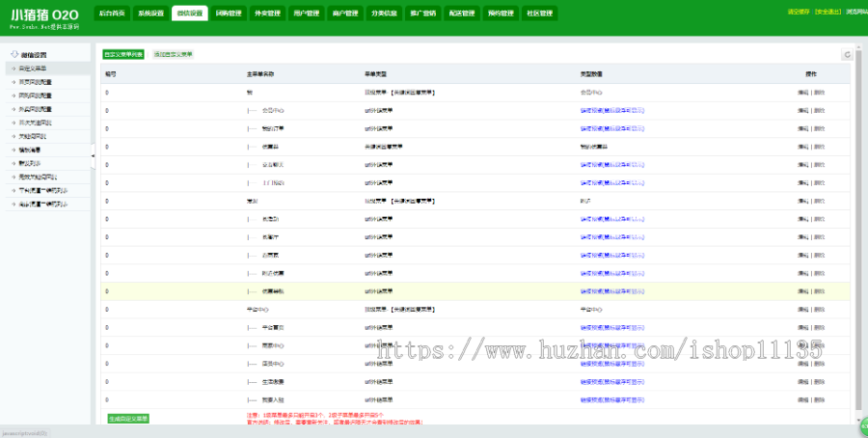The height and width of the screenshot is (438, 868).
Task: Click the vertical scrollbar of the content pane
Action: pyautogui.click(x=858, y=233)
